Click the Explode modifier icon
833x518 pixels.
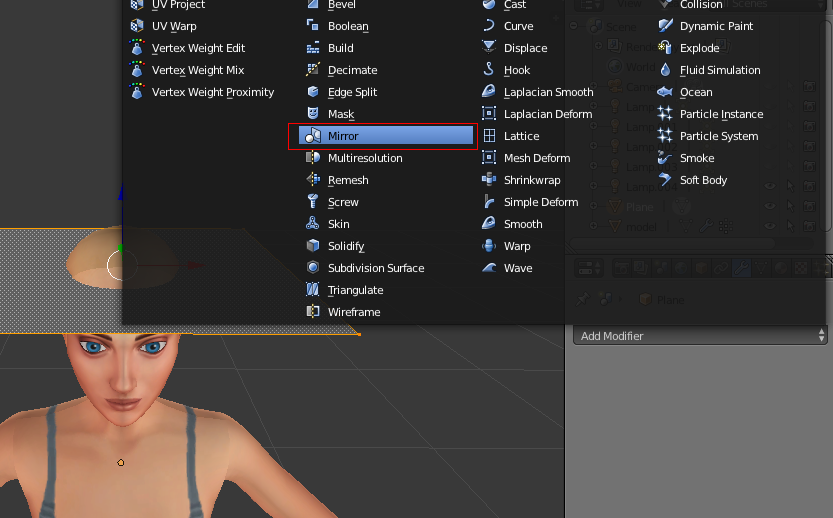pos(665,48)
